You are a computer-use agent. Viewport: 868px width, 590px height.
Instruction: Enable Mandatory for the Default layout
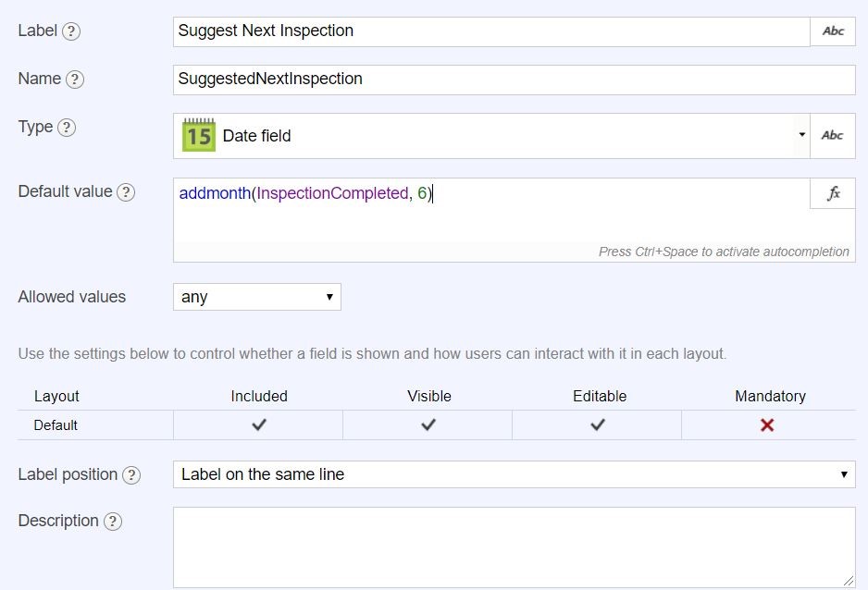(767, 425)
